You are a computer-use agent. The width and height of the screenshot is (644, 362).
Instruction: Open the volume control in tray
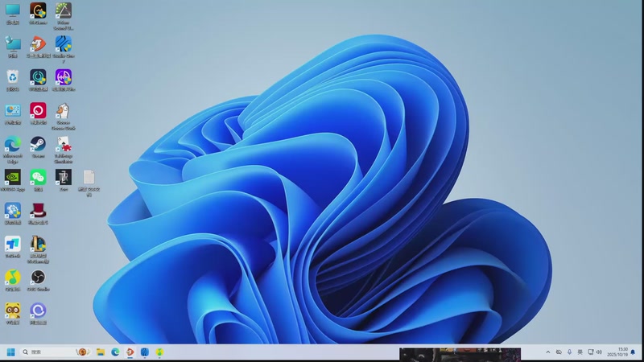(599, 352)
